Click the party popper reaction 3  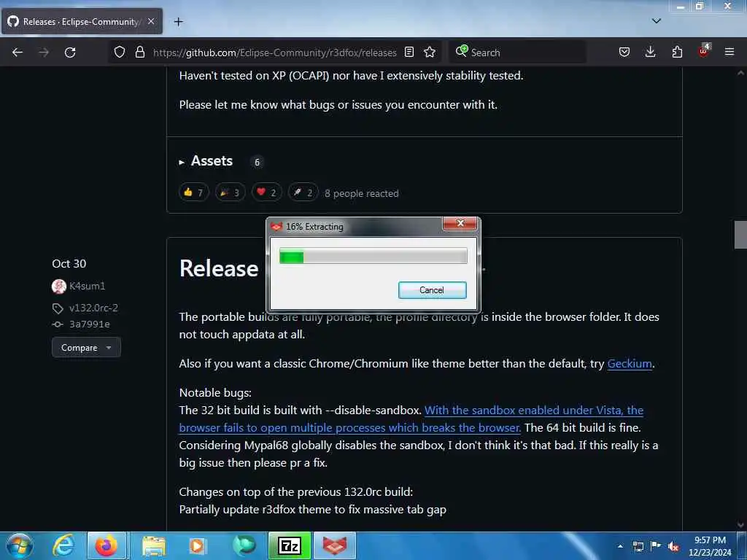coord(230,192)
